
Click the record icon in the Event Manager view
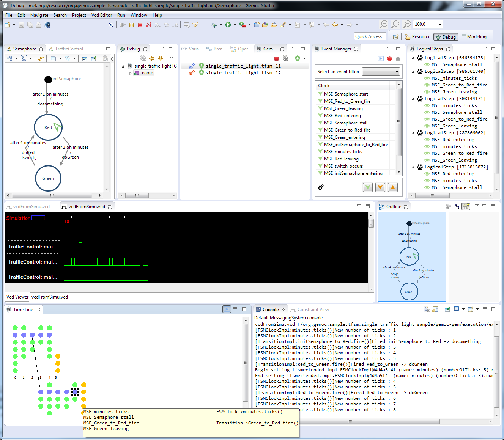pyautogui.click(x=389, y=58)
